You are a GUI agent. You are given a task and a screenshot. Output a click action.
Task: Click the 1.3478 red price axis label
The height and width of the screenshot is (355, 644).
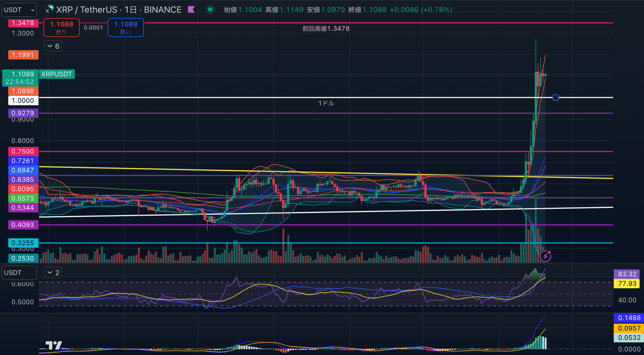click(23, 23)
